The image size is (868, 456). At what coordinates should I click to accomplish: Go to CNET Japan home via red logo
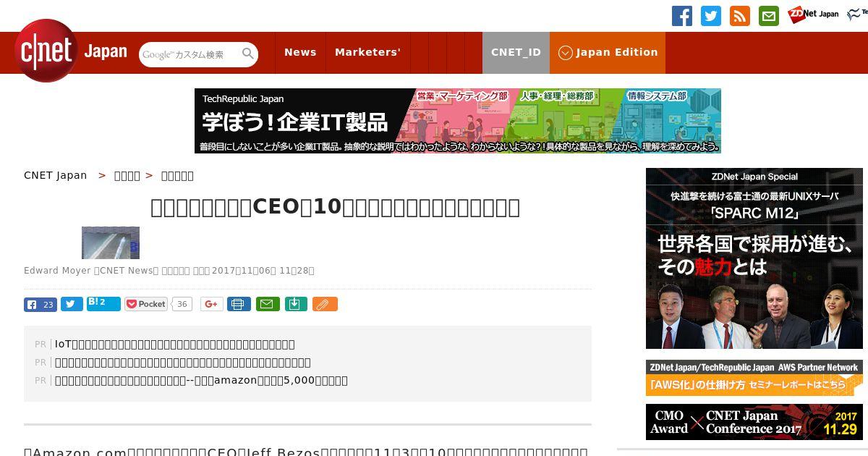click(46, 51)
